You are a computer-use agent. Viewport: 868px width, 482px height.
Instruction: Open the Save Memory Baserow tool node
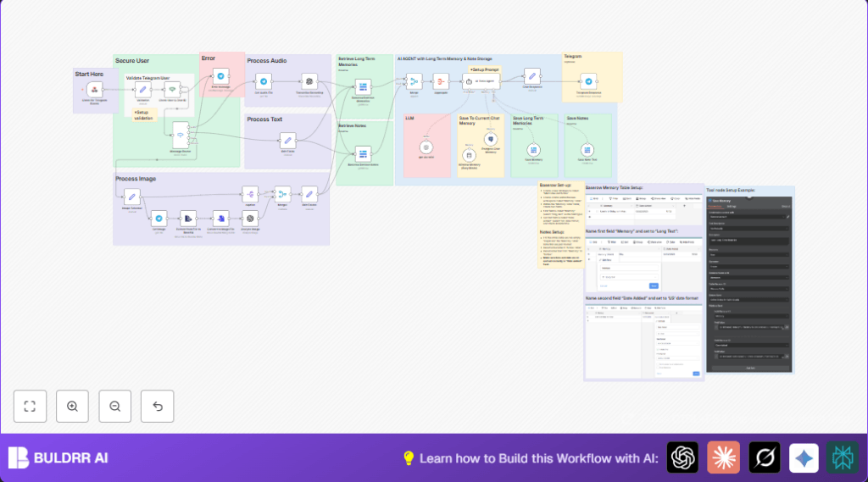click(533, 150)
